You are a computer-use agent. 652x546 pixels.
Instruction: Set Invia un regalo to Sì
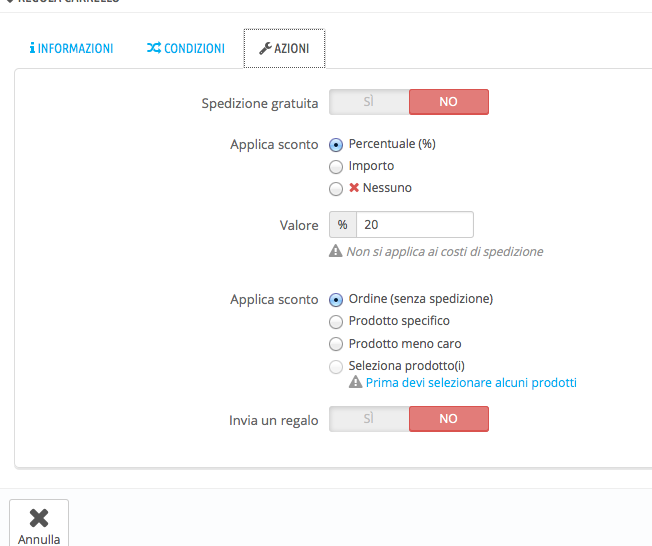pyautogui.click(x=369, y=419)
